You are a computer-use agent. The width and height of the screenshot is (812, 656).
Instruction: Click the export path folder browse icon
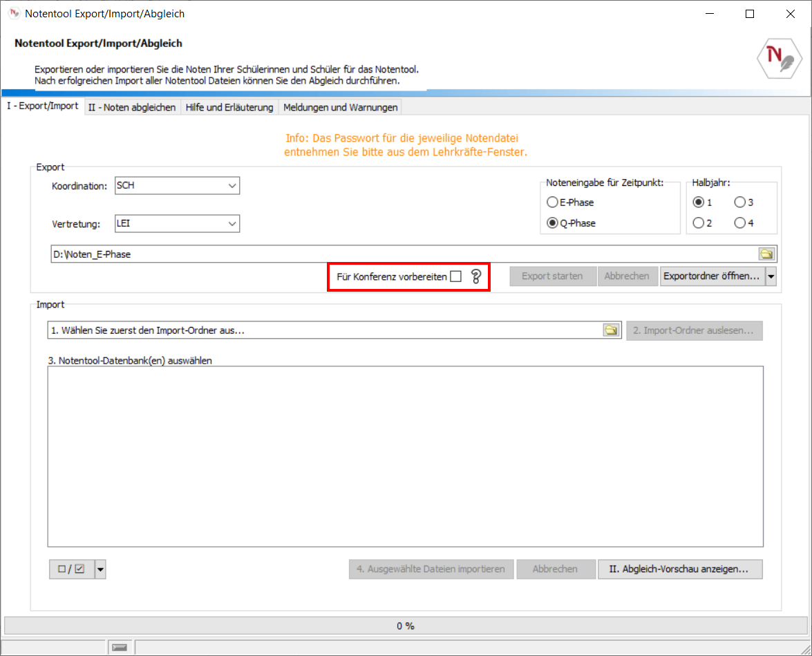[x=766, y=254]
